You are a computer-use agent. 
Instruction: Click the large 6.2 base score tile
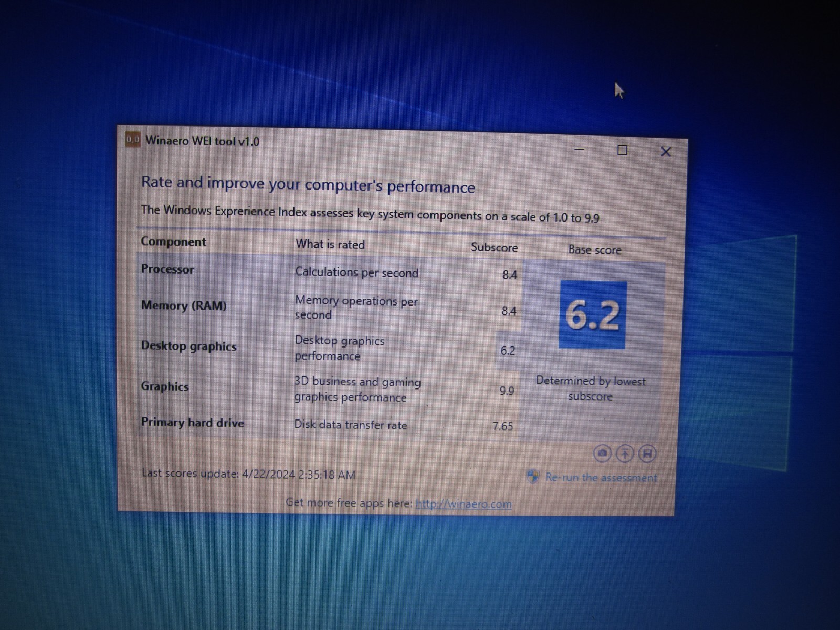coord(593,314)
